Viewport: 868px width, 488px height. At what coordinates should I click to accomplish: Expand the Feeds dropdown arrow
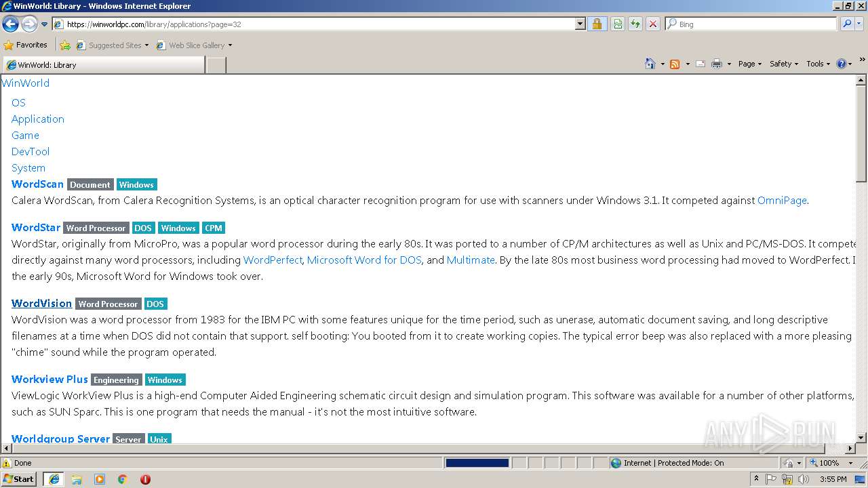coord(688,64)
